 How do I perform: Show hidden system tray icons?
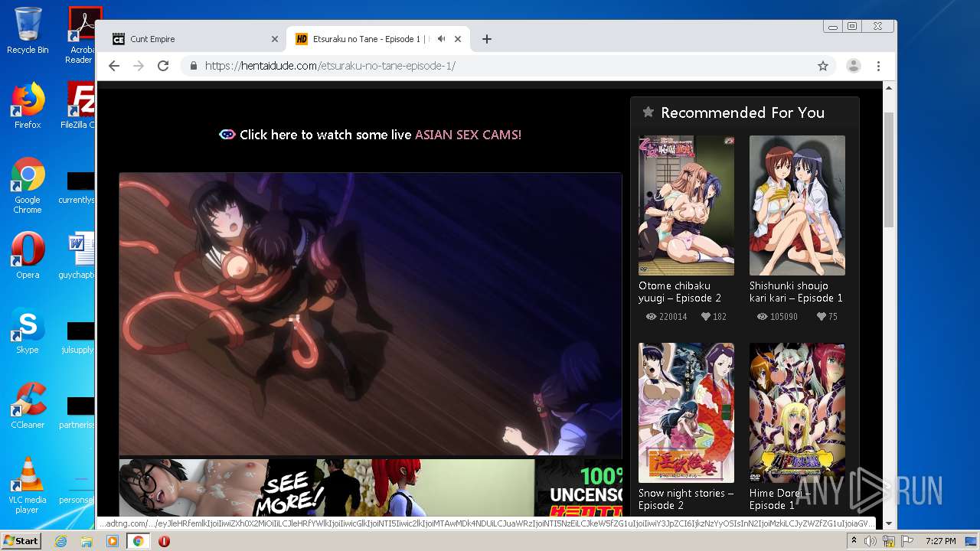click(x=854, y=541)
